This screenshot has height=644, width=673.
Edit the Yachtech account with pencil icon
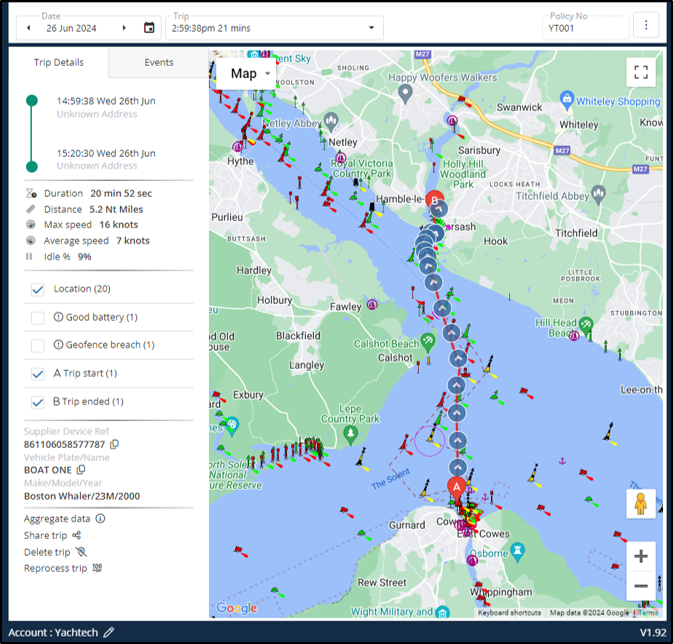point(109,632)
